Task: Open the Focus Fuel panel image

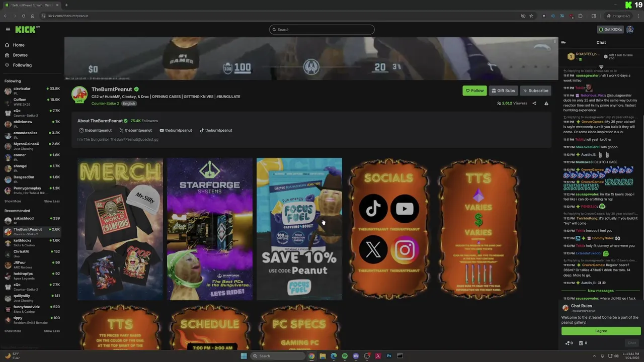Action: pyautogui.click(x=299, y=229)
